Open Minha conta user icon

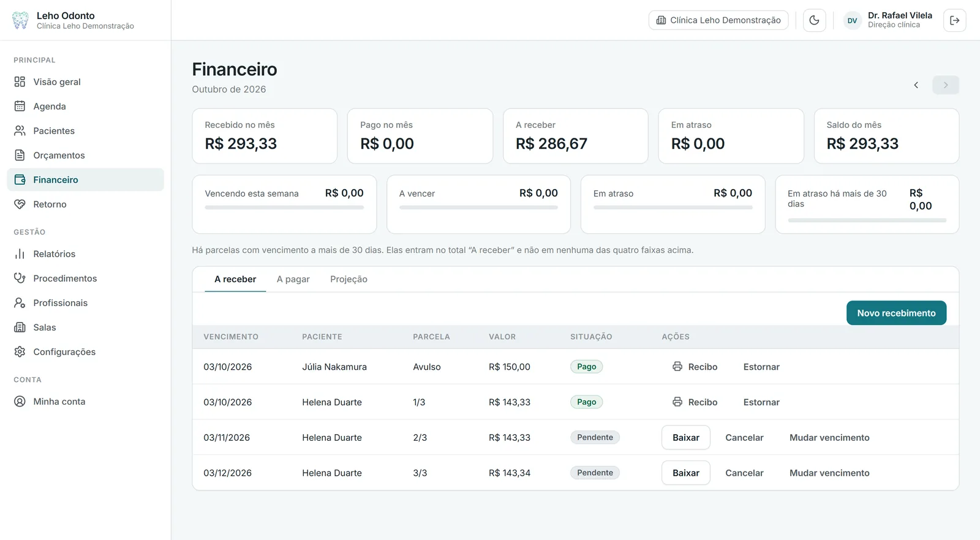tap(20, 401)
